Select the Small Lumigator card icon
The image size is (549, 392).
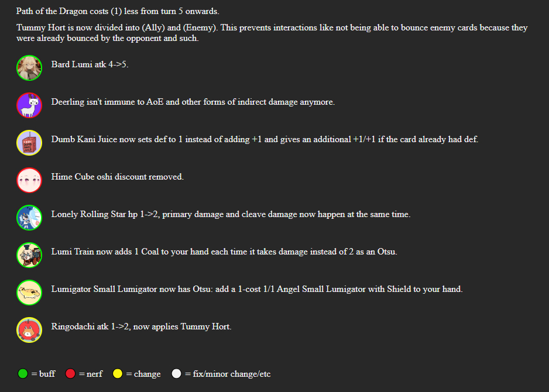[29, 292]
